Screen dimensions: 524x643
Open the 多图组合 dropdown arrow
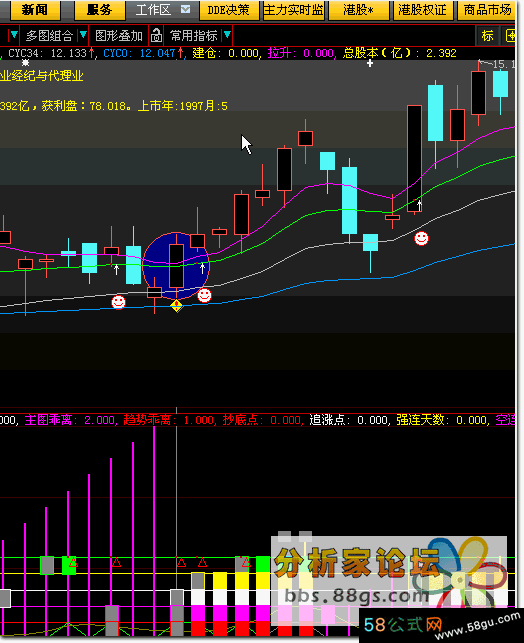click(x=83, y=35)
